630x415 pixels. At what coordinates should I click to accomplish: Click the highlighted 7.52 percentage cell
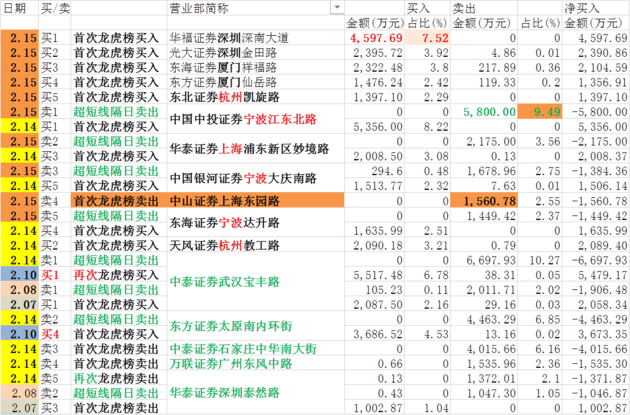(428, 38)
